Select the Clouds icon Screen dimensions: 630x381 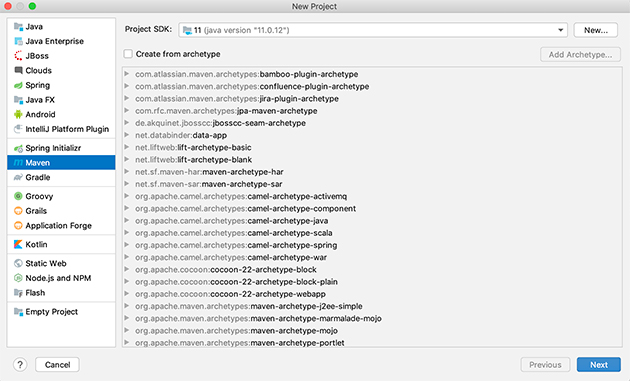point(18,70)
